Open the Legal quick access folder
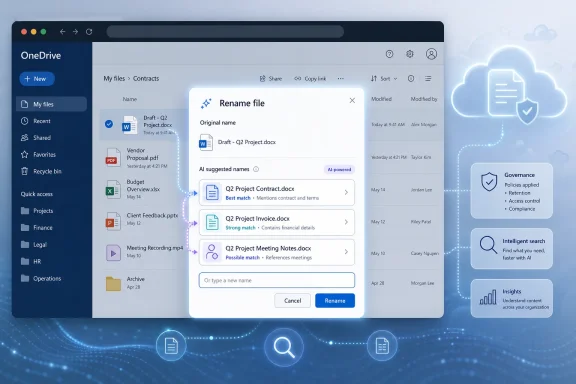Viewport: 576px width, 384px height. 34,244
